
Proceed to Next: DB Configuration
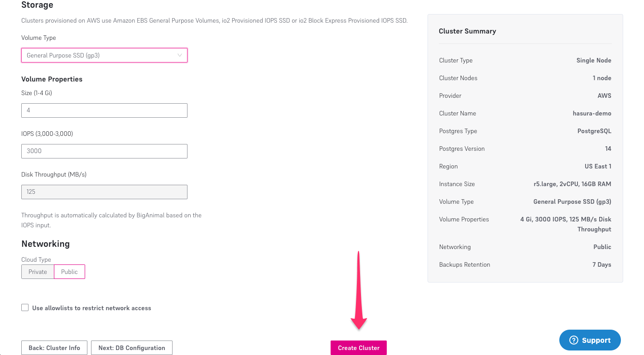132,348
